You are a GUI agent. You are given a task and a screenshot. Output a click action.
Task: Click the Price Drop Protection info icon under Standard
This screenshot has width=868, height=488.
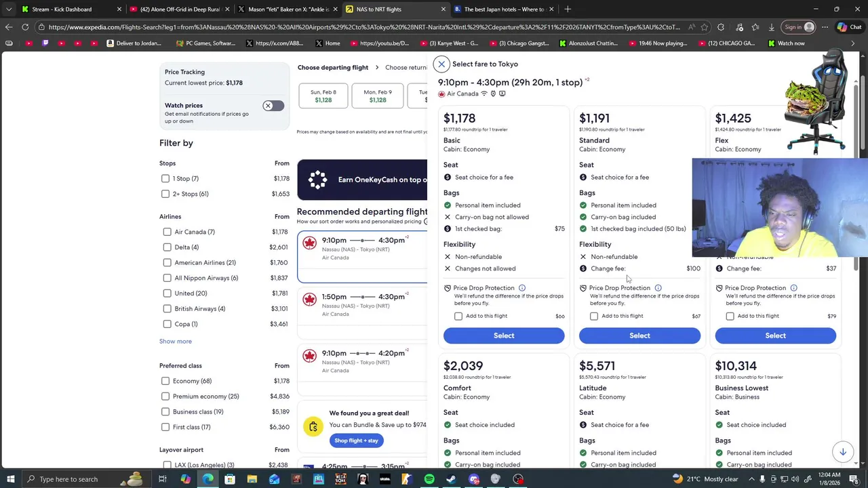(658, 288)
